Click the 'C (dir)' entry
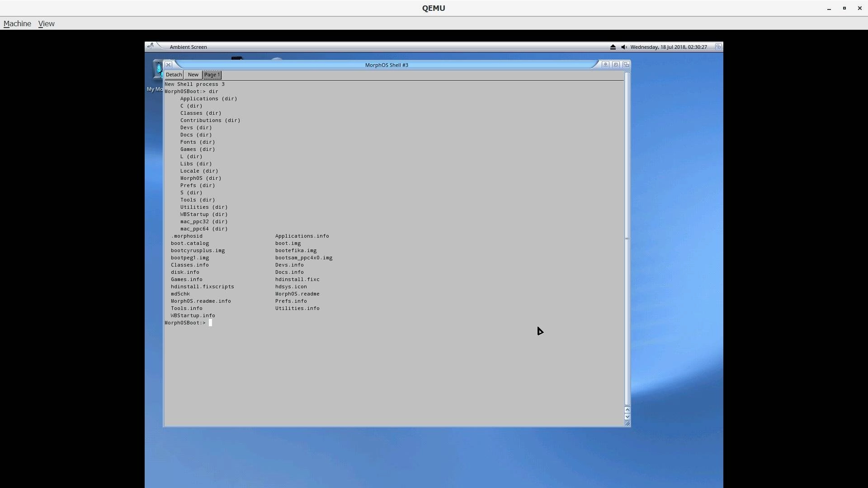The image size is (868, 488). point(191,106)
